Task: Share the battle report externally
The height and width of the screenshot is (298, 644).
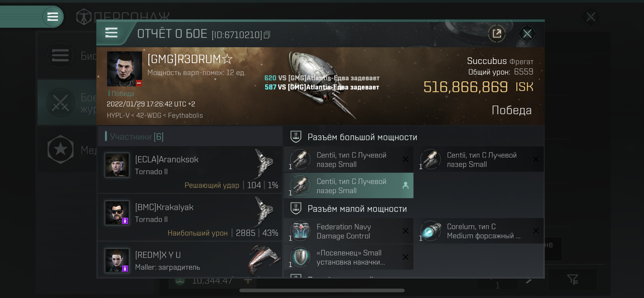Action: [496, 34]
